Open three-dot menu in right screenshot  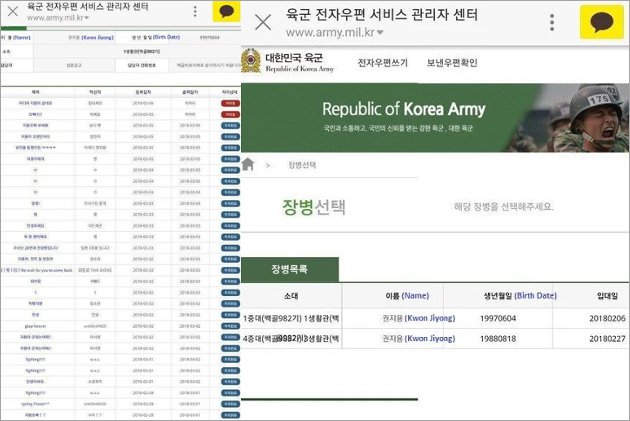(552, 22)
